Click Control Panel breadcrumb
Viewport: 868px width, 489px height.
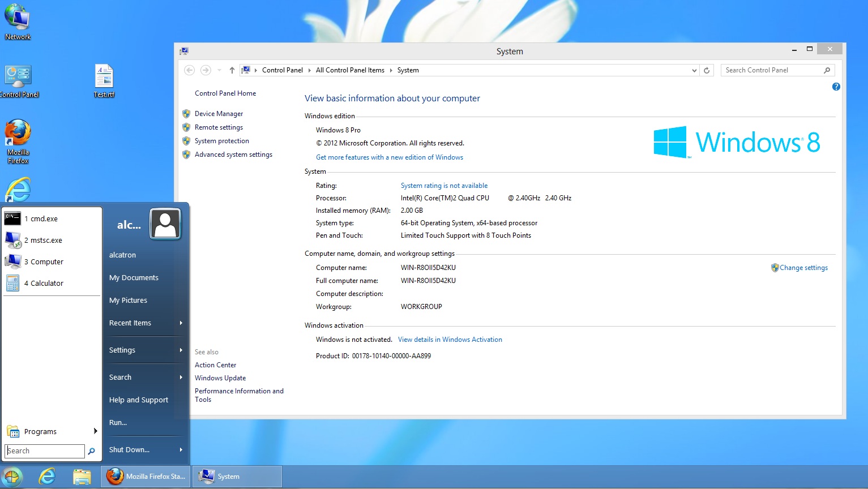pyautogui.click(x=283, y=70)
